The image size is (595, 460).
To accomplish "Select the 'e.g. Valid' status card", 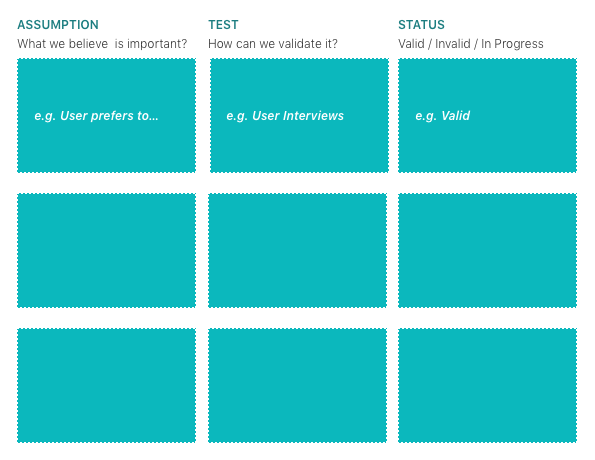I will [x=488, y=115].
